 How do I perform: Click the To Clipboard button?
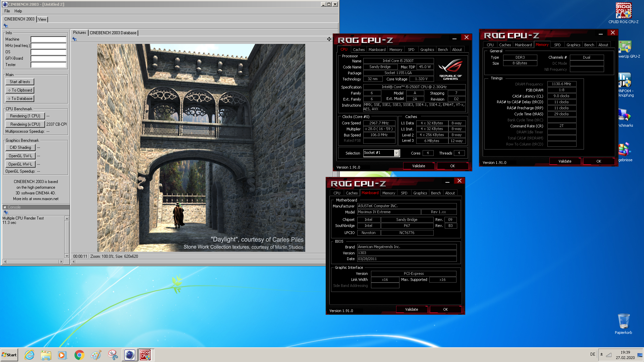[x=20, y=90]
